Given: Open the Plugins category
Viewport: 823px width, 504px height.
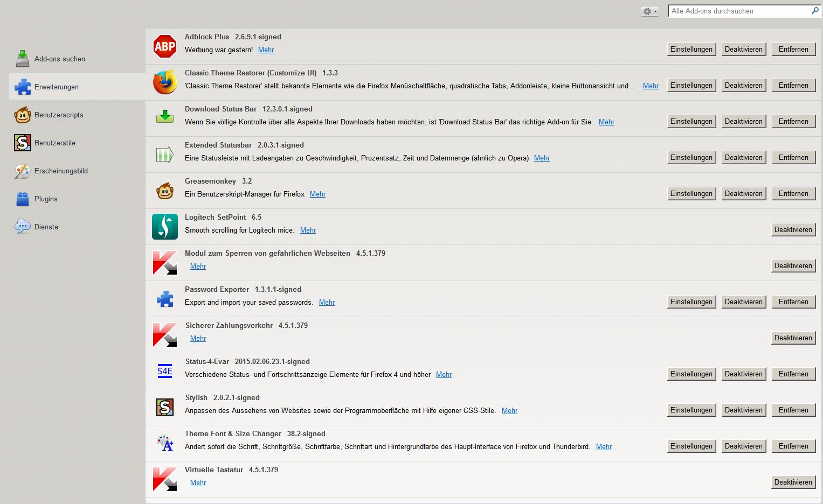Looking at the screenshot, I should tap(77, 199).
